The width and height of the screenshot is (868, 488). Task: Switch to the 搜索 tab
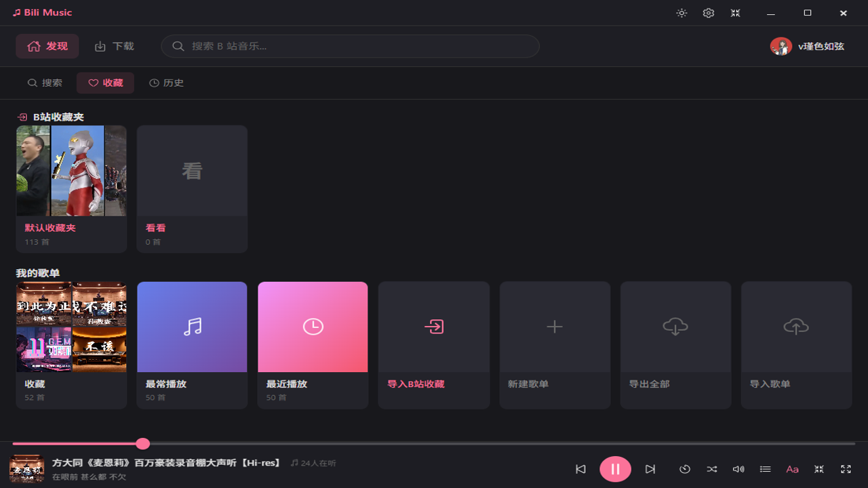click(45, 83)
